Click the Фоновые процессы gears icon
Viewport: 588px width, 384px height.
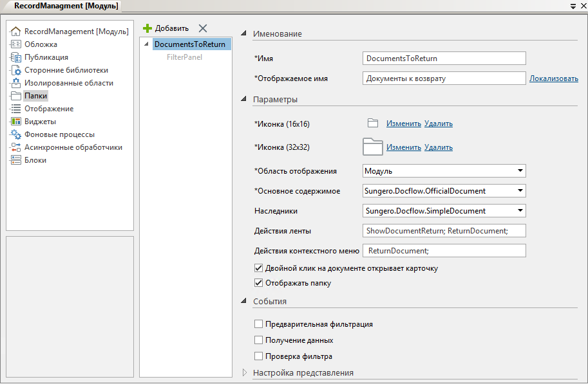pos(16,134)
